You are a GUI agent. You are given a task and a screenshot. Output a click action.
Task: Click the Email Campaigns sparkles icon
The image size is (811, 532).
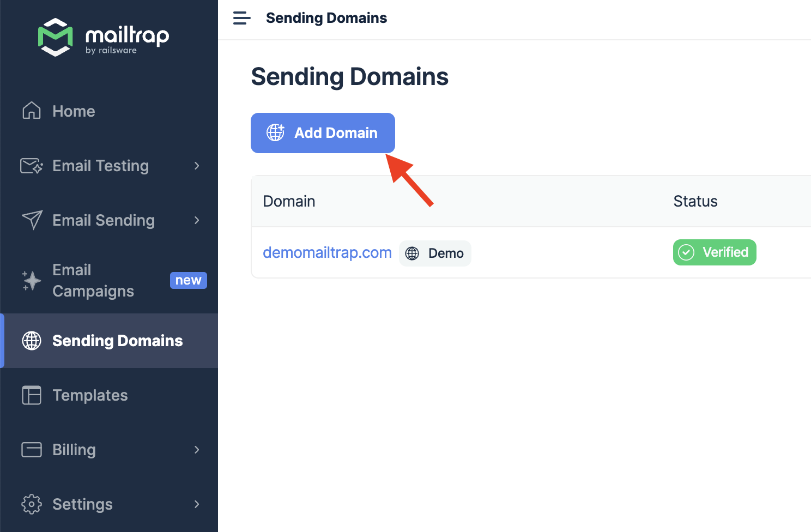[x=31, y=280]
